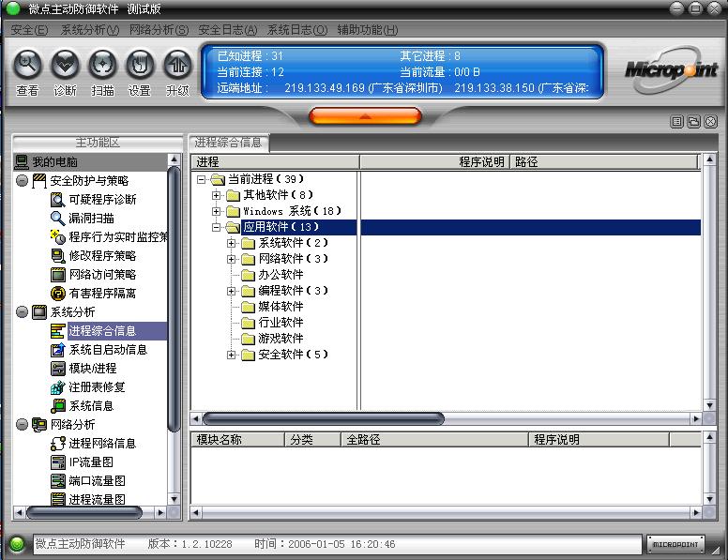
Task: Expand 编程软件 (3) node
Action: pyautogui.click(x=231, y=291)
